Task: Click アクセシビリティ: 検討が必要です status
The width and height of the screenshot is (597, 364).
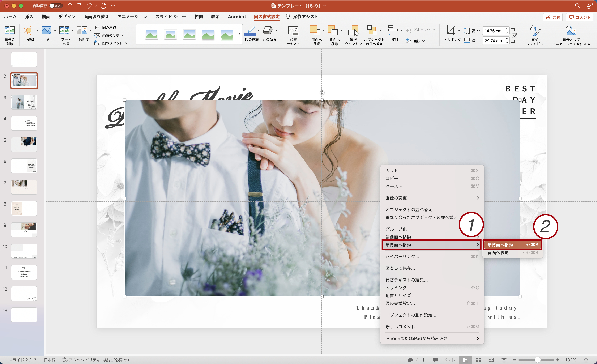Action: pos(97,360)
